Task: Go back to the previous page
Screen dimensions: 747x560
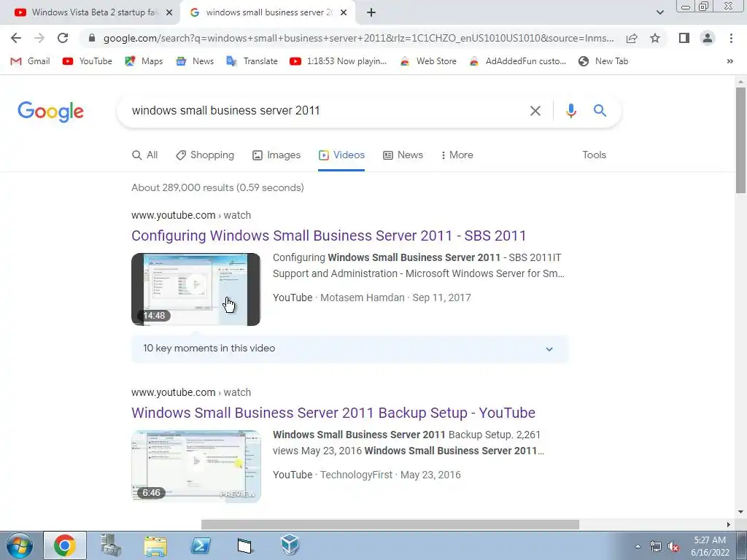Action: tap(16, 38)
